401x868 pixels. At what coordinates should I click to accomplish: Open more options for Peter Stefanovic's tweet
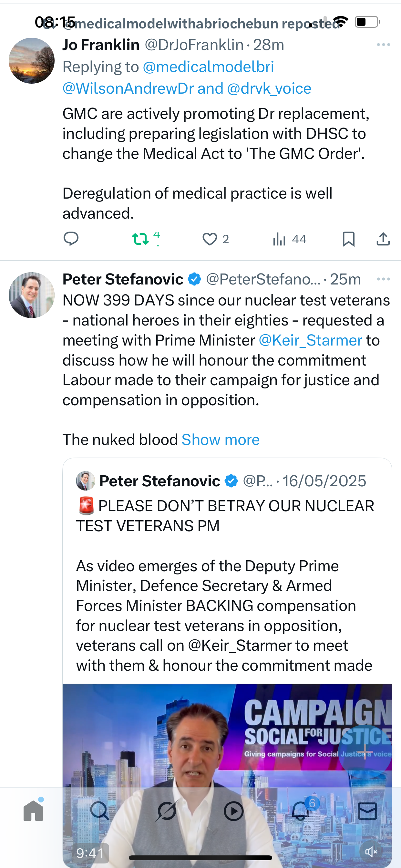click(x=384, y=279)
